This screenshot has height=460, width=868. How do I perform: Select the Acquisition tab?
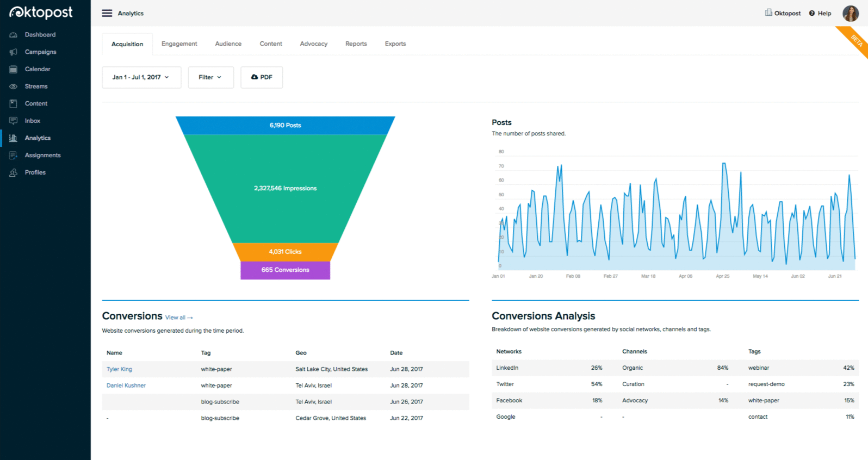(127, 44)
